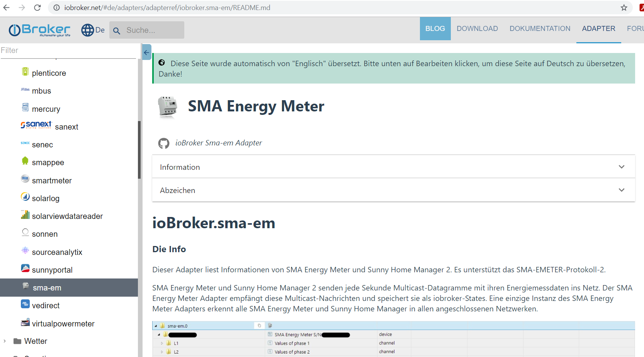
Task: Click the sanext logo icon
Action: point(36,125)
